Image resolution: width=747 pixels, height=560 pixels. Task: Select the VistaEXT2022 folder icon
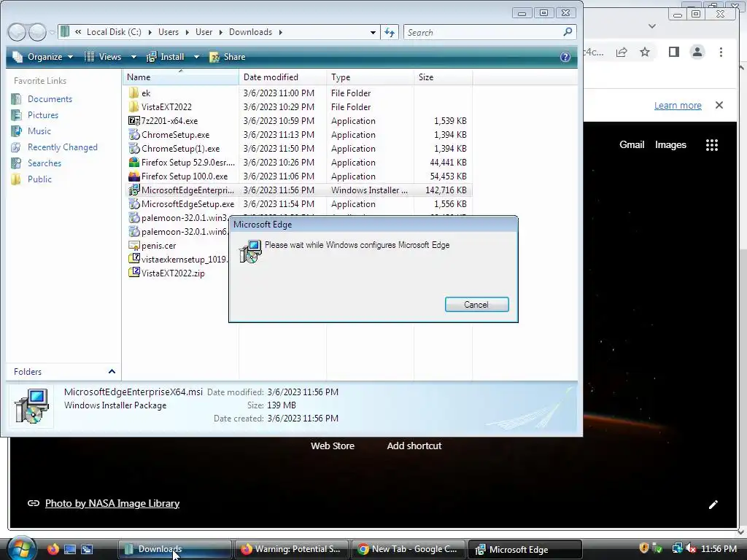pos(134,106)
